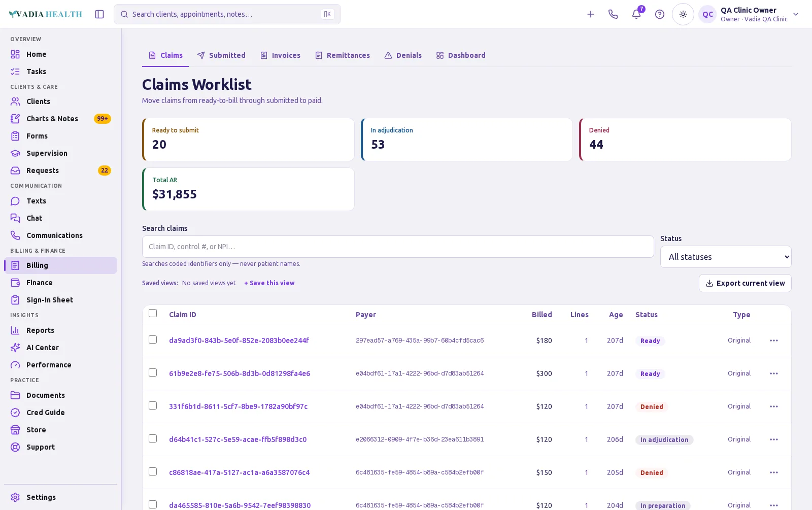812x510 pixels.
Task: Focus the Search claims input field
Action: pos(398,247)
